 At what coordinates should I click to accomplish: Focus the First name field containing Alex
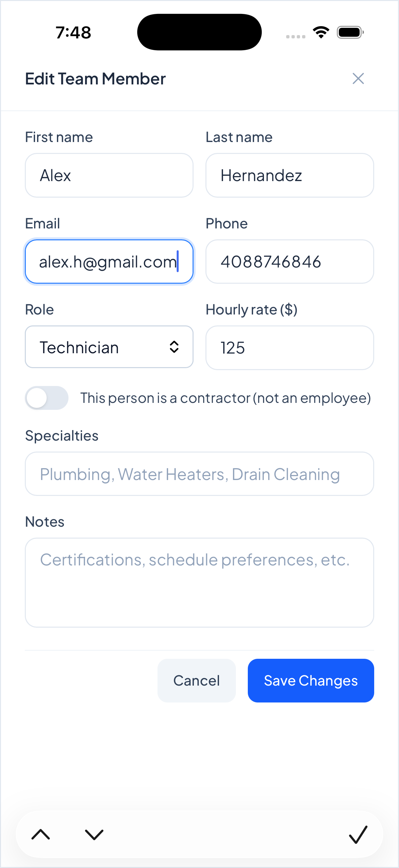click(109, 175)
